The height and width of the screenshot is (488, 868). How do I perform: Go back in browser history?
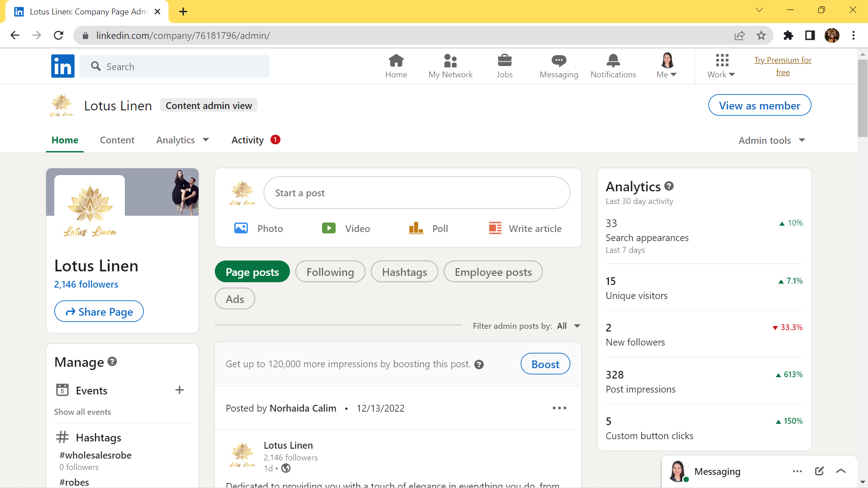[15, 35]
